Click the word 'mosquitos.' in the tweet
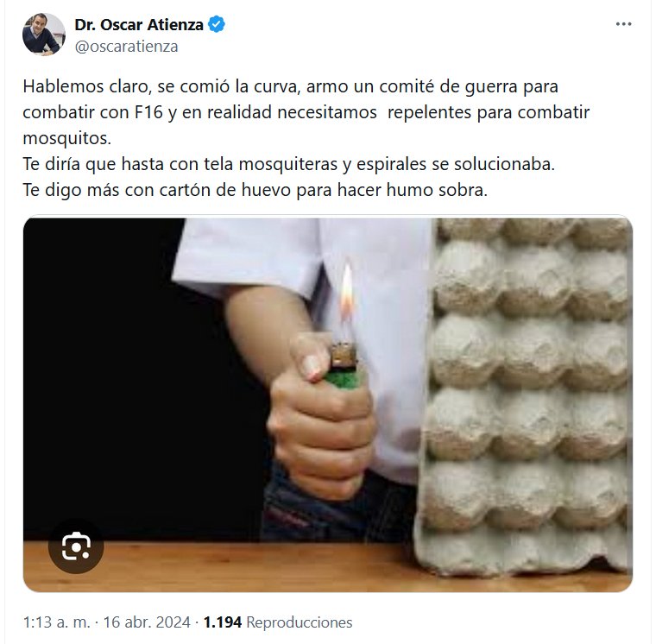Viewport: 656px width, 644px height. [x=67, y=138]
